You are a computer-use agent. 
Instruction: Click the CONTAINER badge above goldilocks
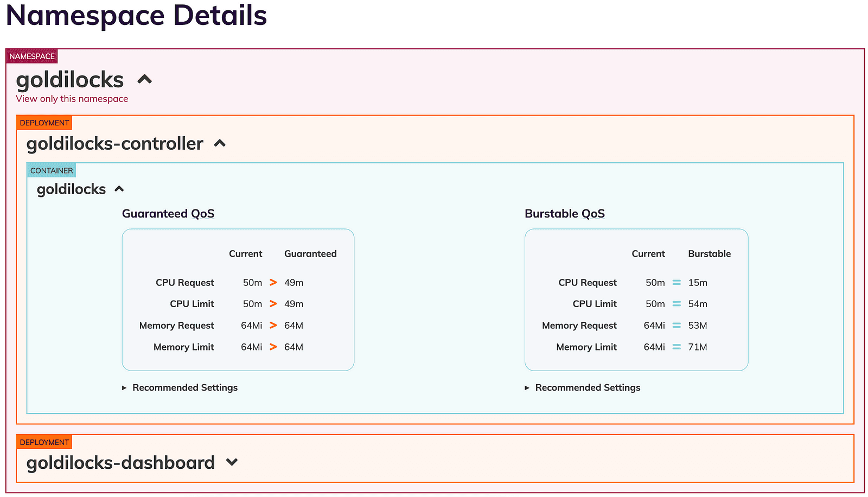tap(51, 170)
